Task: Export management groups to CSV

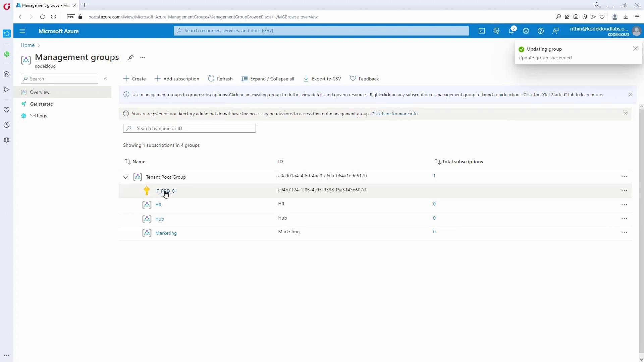Action: coord(322,79)
